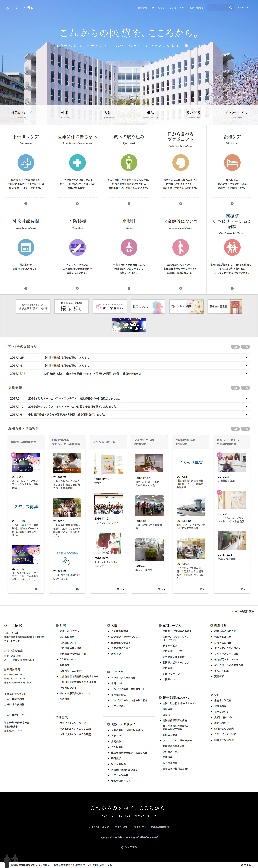
Task: Open 2017.2.1 結果発表のページを追加しました row
Action: pyautogui.click(x=129, y=399)
